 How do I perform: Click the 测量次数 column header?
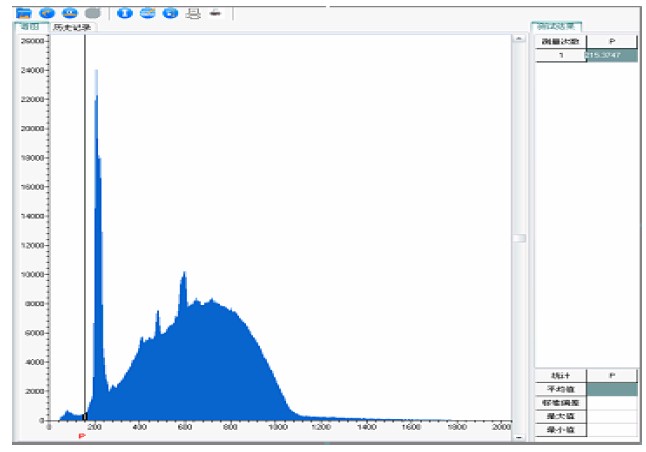coord(559,42)
